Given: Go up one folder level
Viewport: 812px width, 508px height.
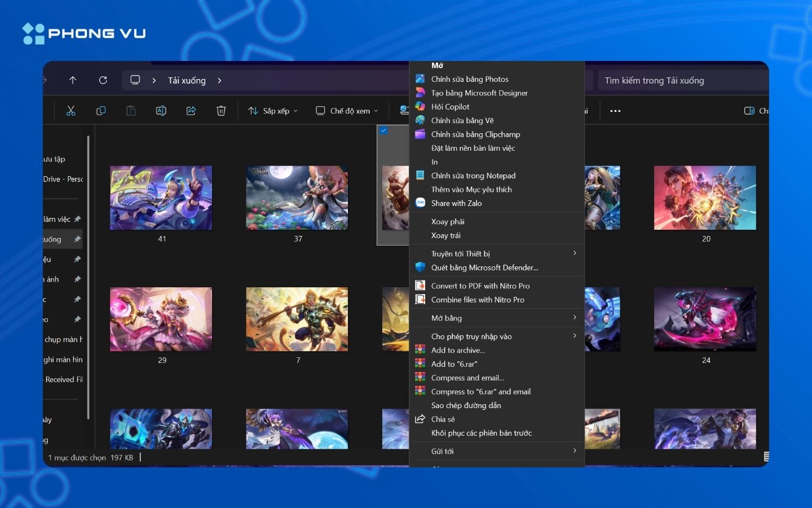Looking at the screenshot, I should (x=73, y=80).
